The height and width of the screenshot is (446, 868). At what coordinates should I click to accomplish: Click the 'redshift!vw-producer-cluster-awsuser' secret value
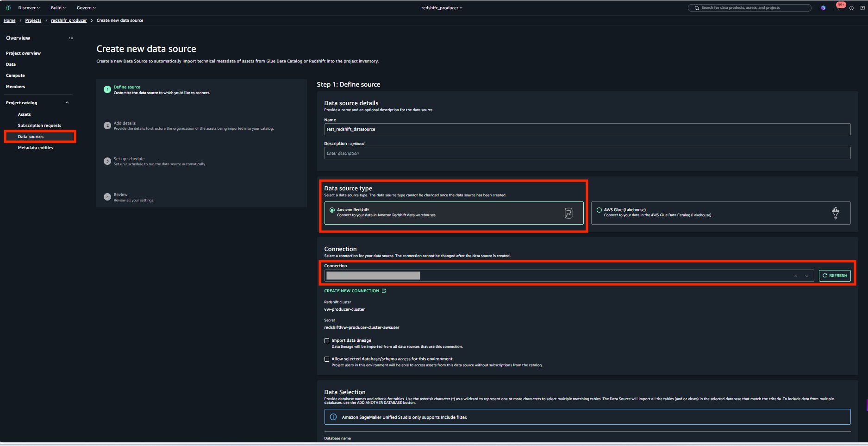[362, 327]
